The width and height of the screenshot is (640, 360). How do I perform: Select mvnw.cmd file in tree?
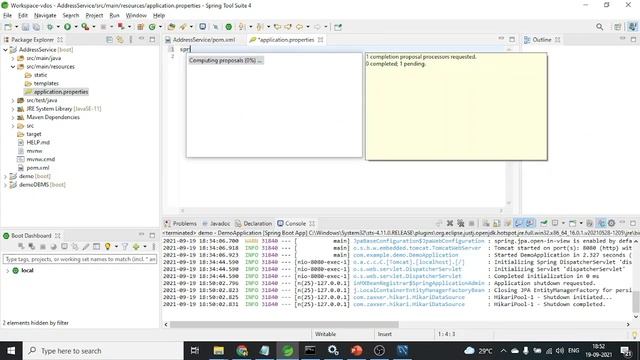(40, 159)
